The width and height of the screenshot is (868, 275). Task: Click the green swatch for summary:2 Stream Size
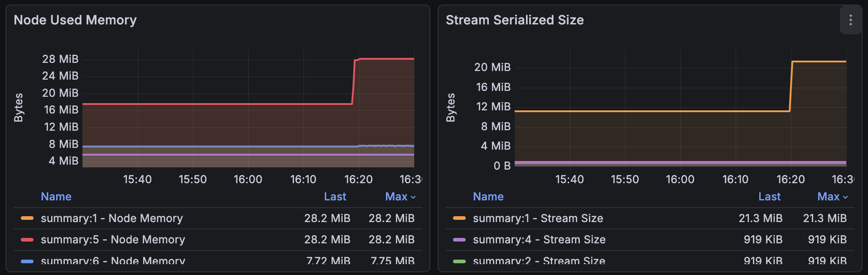(x=459, y=261)
